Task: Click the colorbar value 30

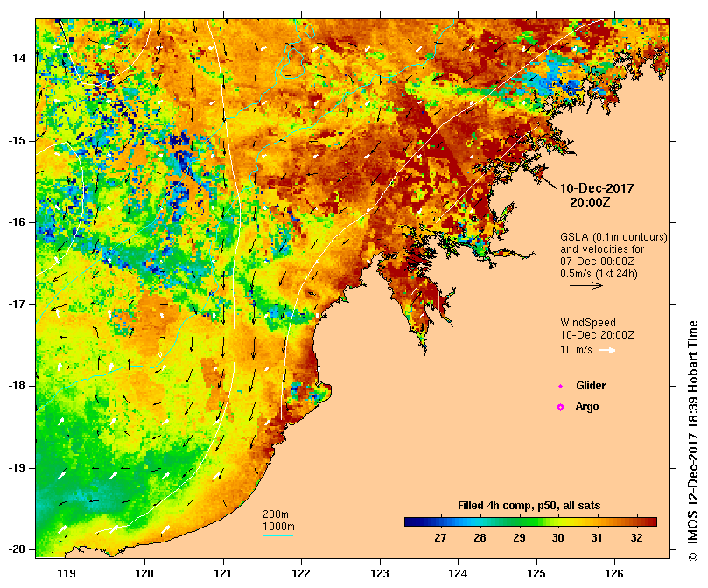Action: point(558,538)
